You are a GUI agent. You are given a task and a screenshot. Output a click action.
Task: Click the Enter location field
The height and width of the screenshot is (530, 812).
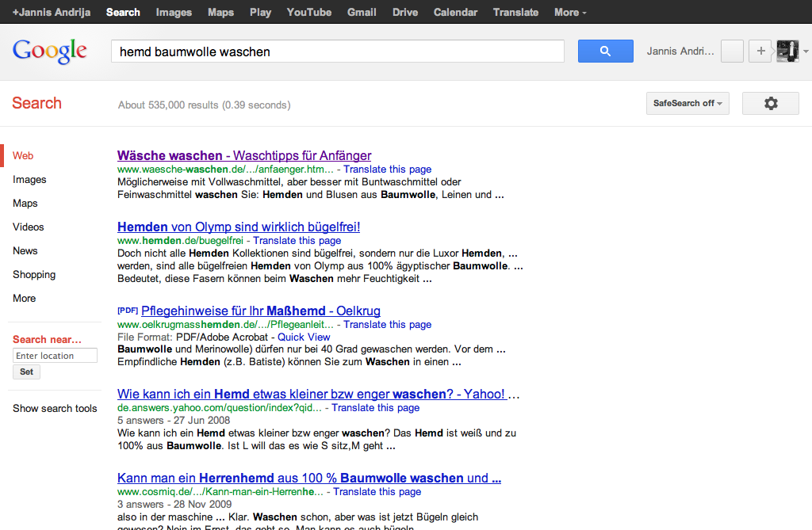point(55,356)
